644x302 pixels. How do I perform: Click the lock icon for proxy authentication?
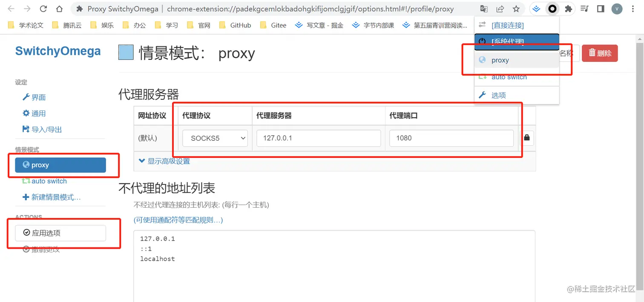coord(527,138)
